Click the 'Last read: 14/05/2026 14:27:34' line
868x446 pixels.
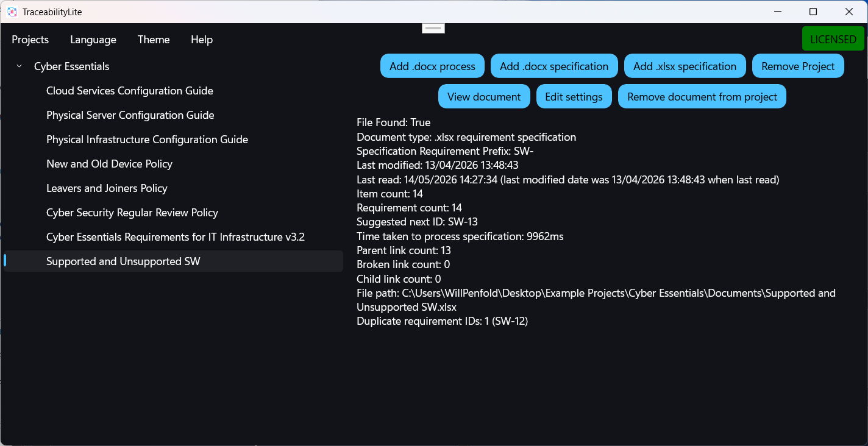tap(568, 180)
